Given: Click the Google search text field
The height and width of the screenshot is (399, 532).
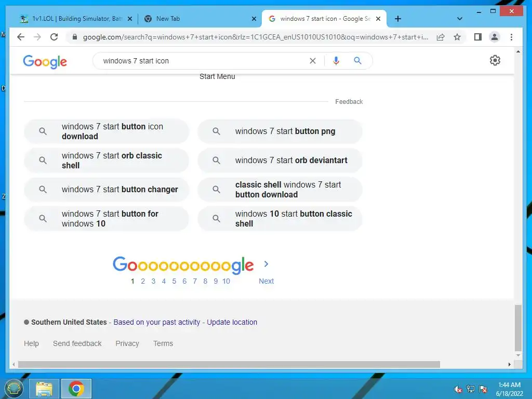Looking at the screenshot, I should pyautogui.click(x=204, y=61).
